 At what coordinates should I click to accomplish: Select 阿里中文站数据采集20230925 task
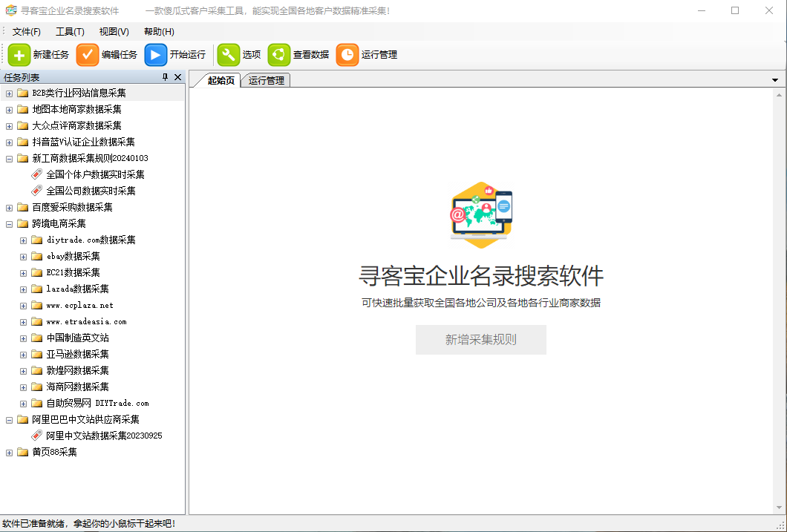click(105, 436)
